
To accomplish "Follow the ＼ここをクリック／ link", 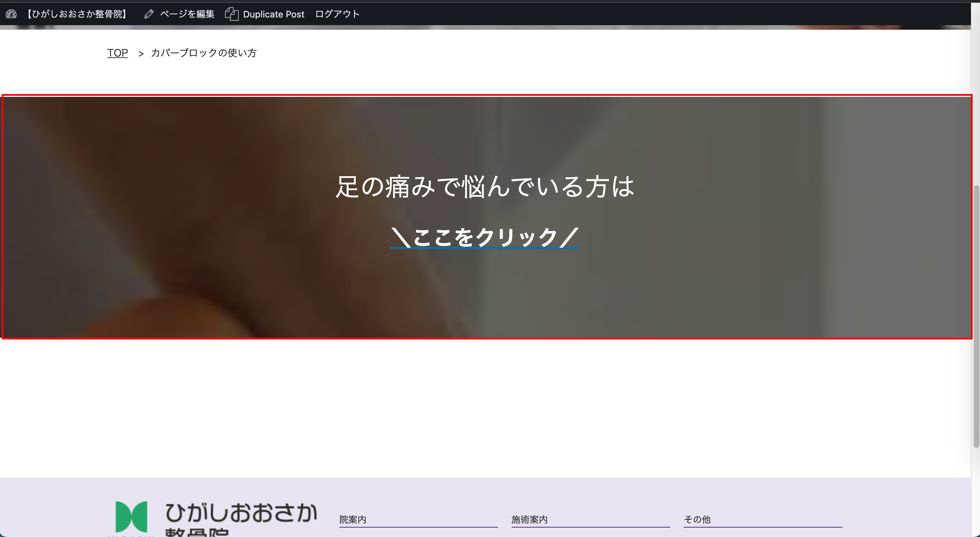I will coord(485,237).
